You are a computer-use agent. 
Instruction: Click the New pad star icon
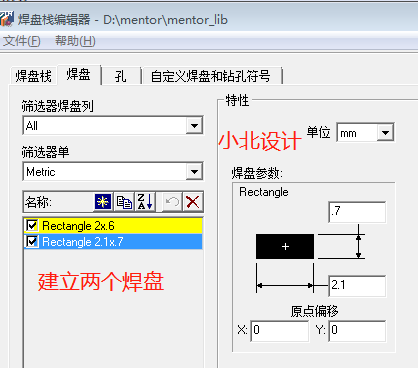point(103,202)
